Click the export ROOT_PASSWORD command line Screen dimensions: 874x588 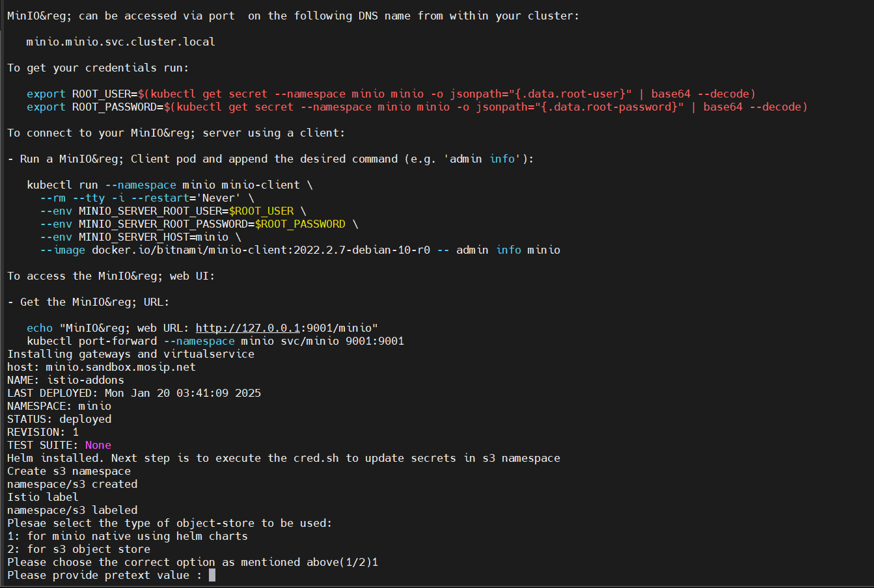tap(417, 107)
